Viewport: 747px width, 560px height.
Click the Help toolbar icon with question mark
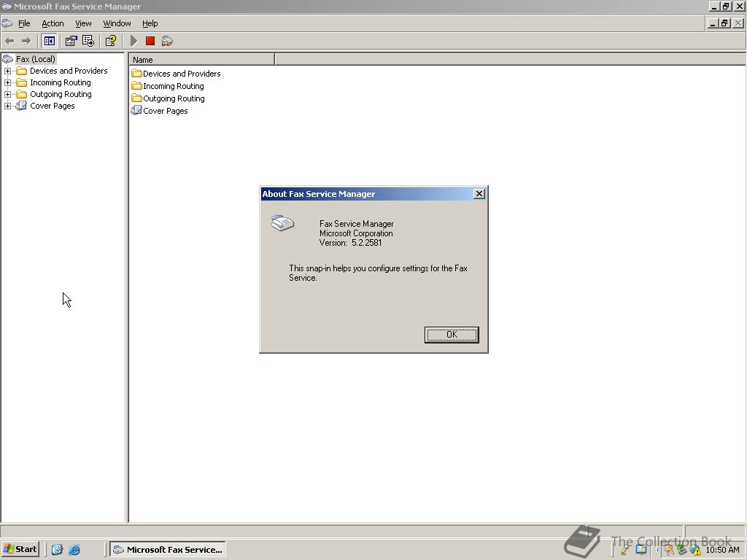(111, 42)
